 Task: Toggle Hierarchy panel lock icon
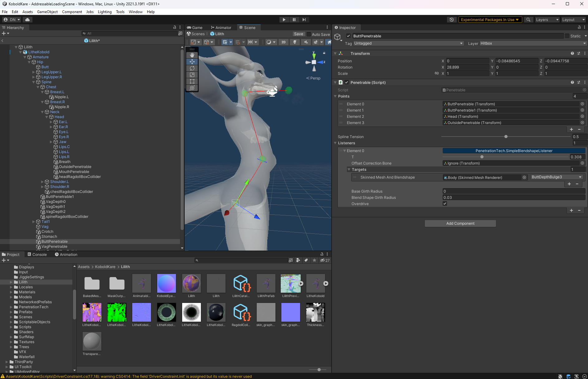click(175, 27)
